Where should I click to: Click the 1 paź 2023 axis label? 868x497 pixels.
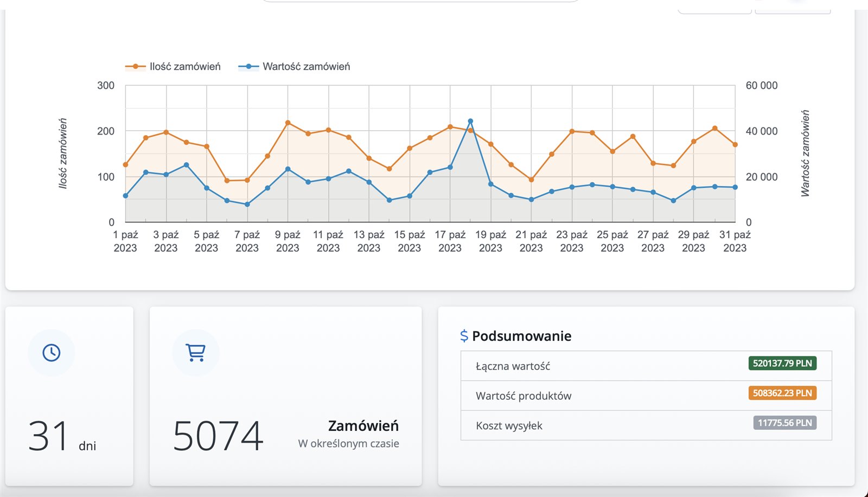coord(125,241)
